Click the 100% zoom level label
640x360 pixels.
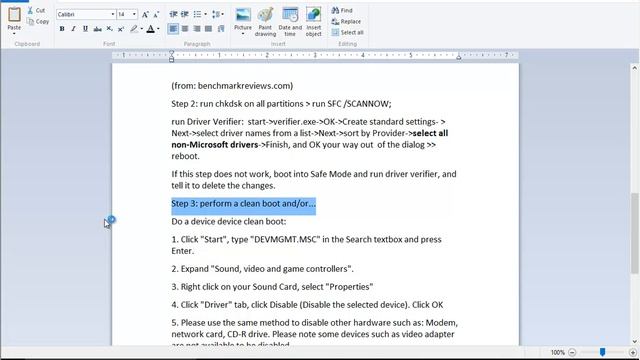558,352
